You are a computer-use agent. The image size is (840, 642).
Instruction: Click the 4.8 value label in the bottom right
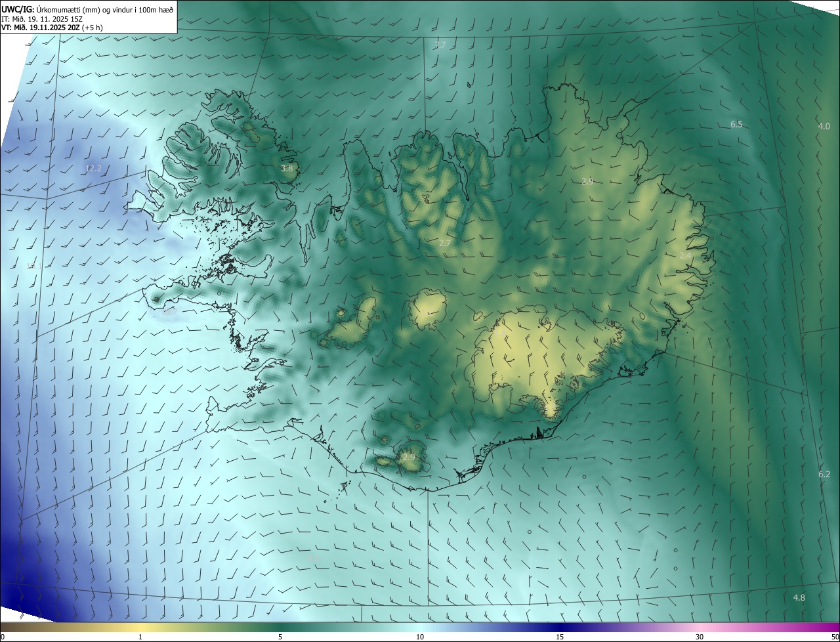[799, 598]
